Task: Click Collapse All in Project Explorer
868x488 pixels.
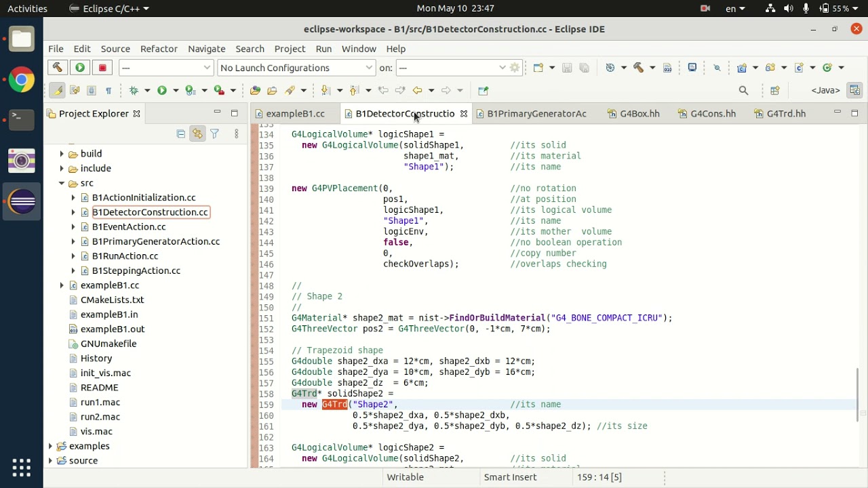Action: pyautogui.click(x=180, y=134)
